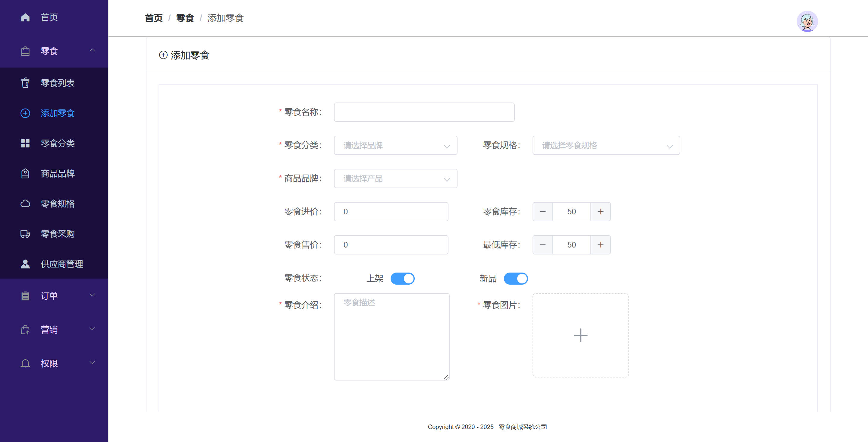
Task: Click the 零食进价 input field
Action: click(x=391, y=212)
